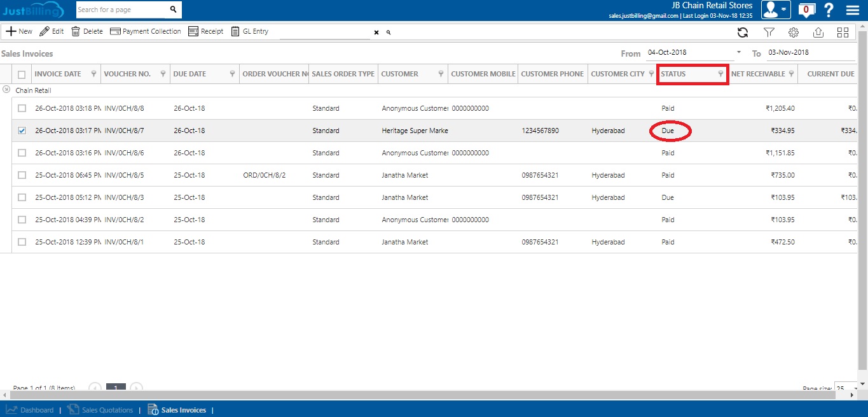The image size is (868, 417).
Task: Open GL Entry from the toolbar
Action: [x=249, y=31]
